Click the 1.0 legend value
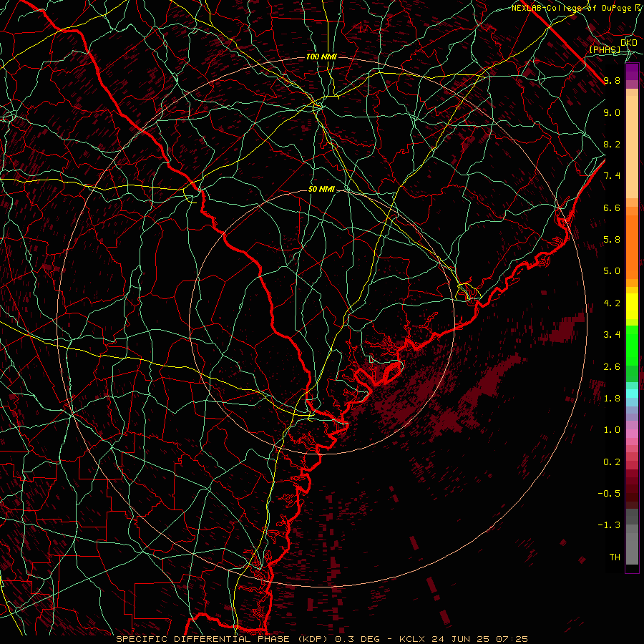This screenshot has height=644, width=644. tap(612, 430)
